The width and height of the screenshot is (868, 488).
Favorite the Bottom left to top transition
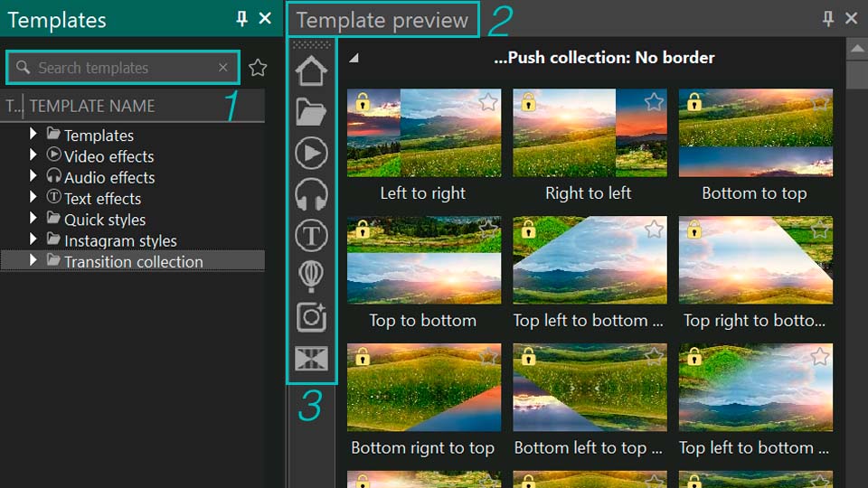(x=654, y=356)
